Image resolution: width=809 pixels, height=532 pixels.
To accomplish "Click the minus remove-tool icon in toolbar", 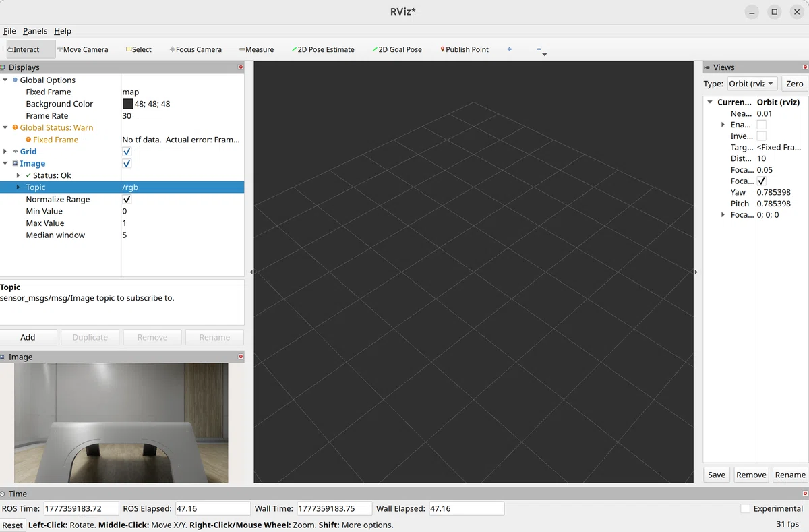I will click(x=539, y=49).
